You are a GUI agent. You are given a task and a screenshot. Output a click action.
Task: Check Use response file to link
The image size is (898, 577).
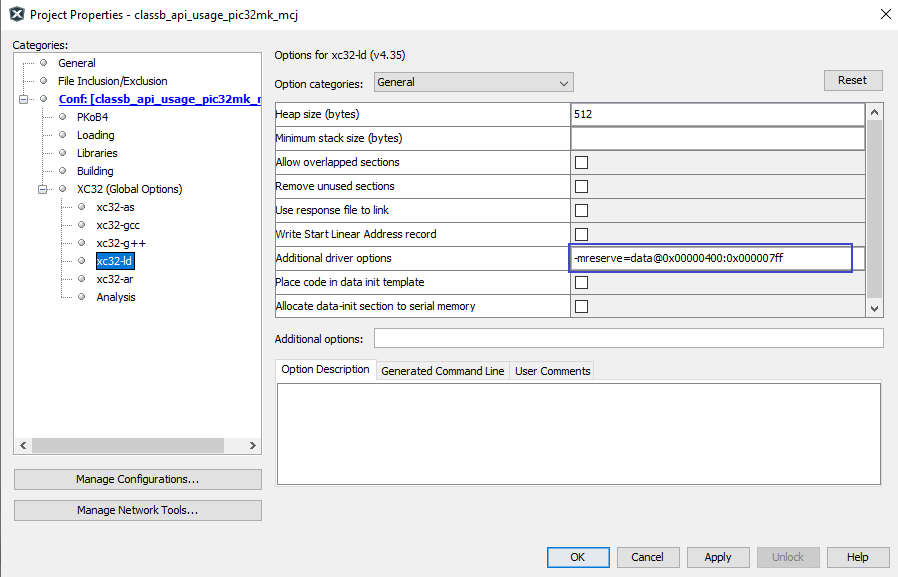pos(581,210)
